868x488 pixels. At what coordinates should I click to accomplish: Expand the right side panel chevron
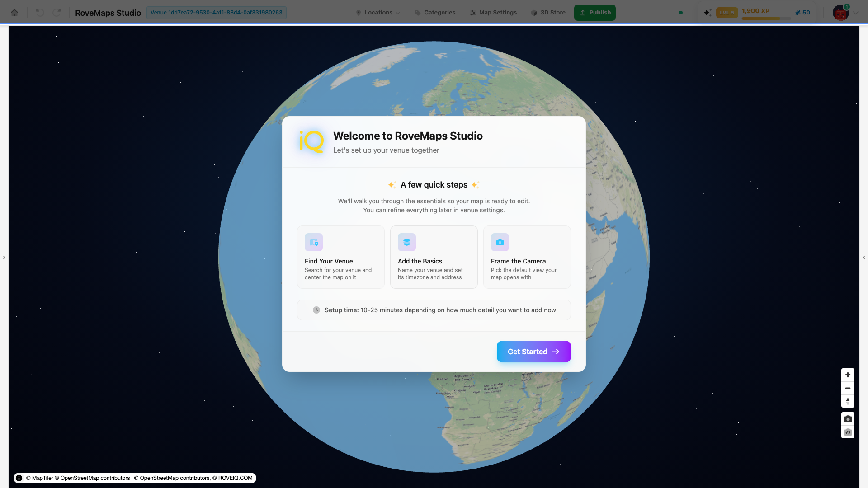tap(864, 258)
